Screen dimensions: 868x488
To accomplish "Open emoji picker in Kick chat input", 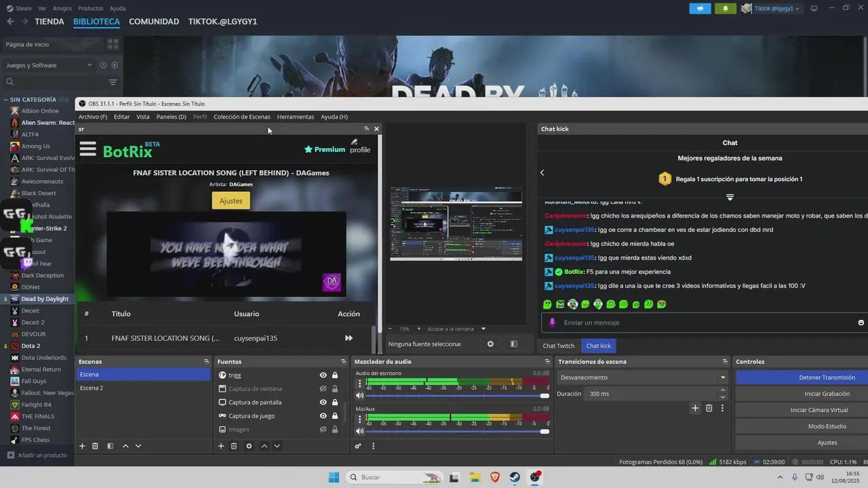I will tap(861, 323).
